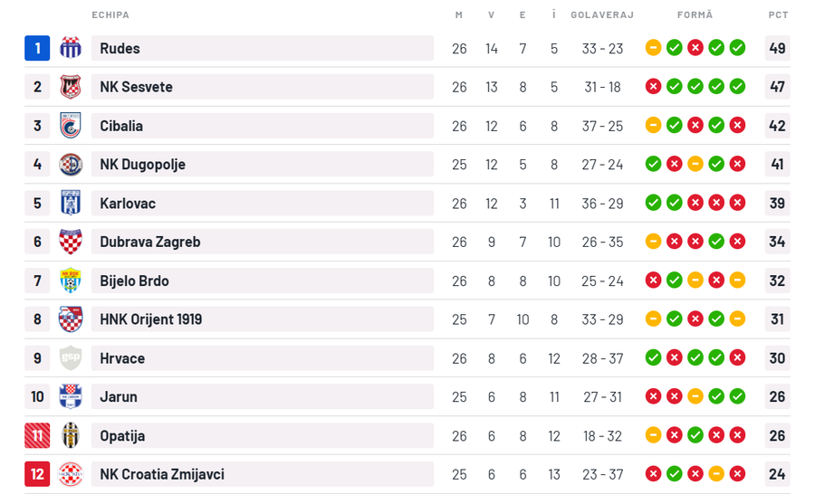
Task: Click the Cibalia team logo
Action: (x=71, y=126)
